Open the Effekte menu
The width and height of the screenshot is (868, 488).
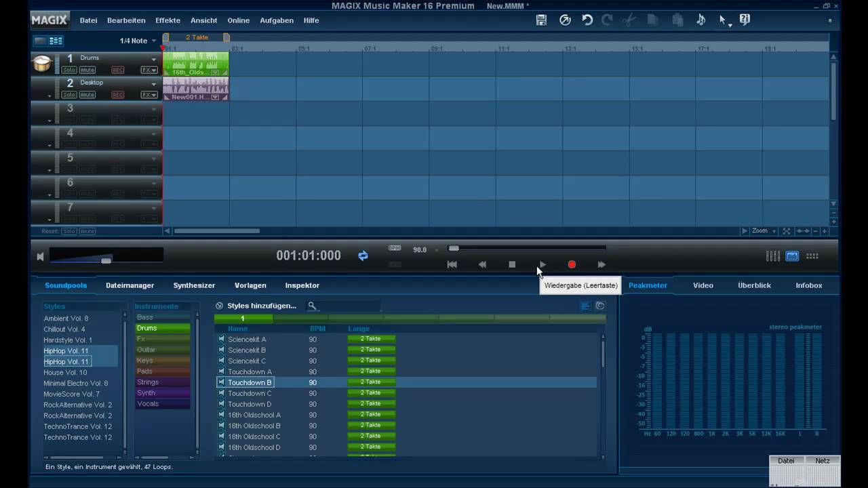click(167, 20)
